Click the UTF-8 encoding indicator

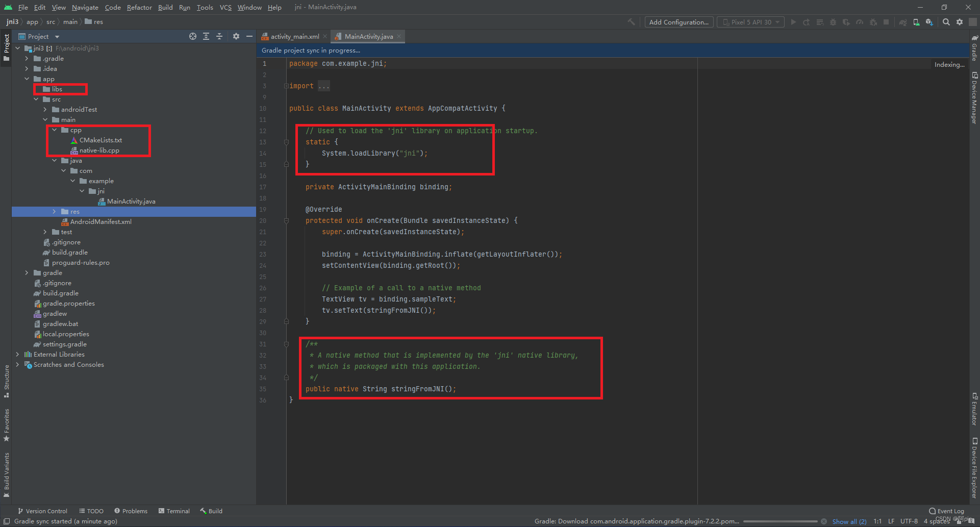909,521
